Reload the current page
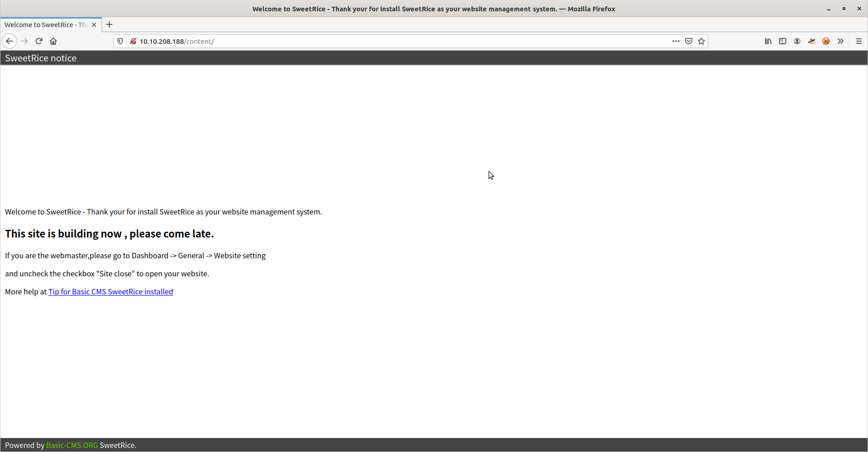 pos(39,41)
